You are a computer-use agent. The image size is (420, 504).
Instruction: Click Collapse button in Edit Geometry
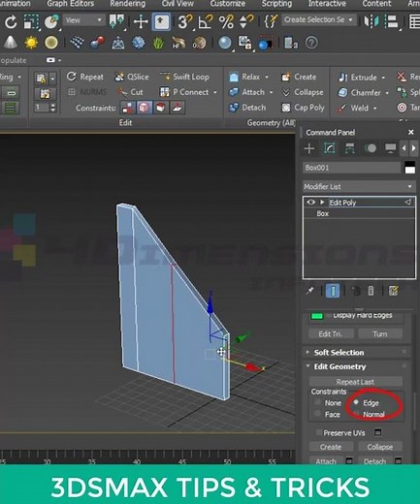(380, 447)
